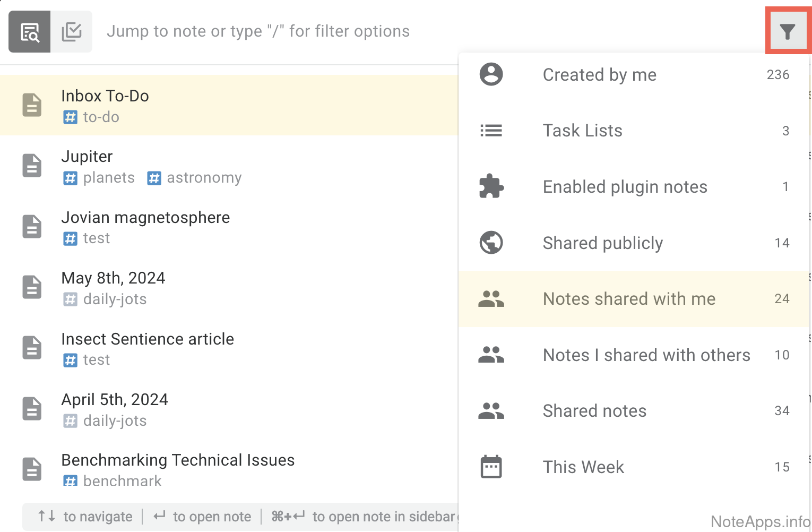
Task: Click the Created by me person icon
Action: (x=491, y=74)
